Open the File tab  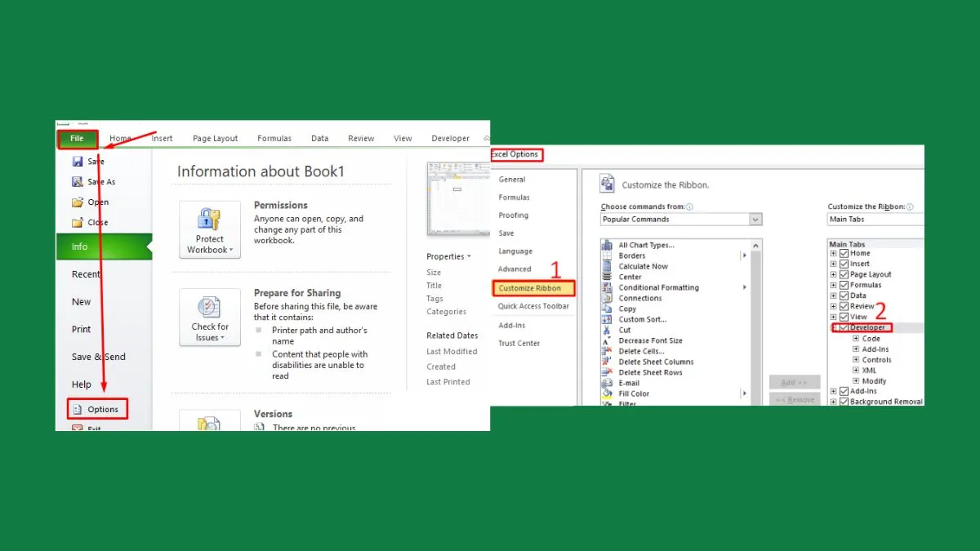(x=77, y=139)
